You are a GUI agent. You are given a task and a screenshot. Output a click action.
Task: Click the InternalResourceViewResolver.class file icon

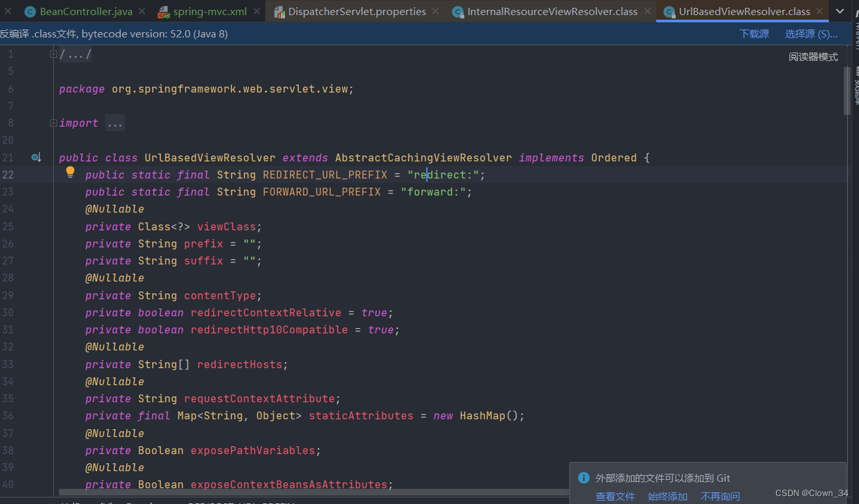tap(458, 12)
